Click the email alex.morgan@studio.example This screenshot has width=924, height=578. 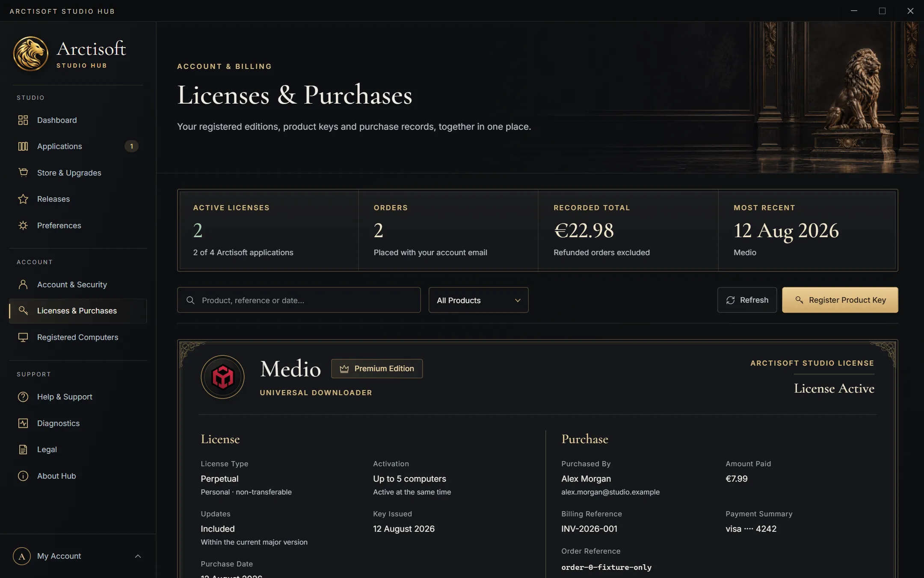(610, 492)
